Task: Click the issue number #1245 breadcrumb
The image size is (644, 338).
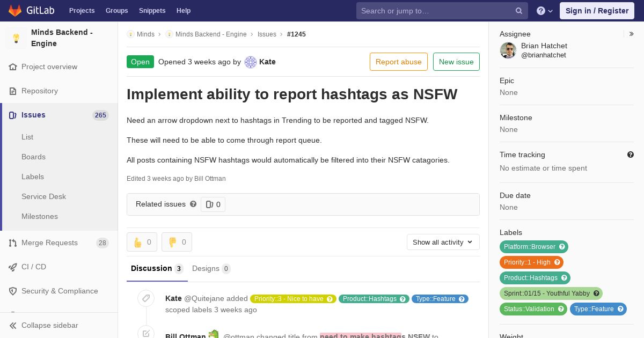Action: [296, 34]
